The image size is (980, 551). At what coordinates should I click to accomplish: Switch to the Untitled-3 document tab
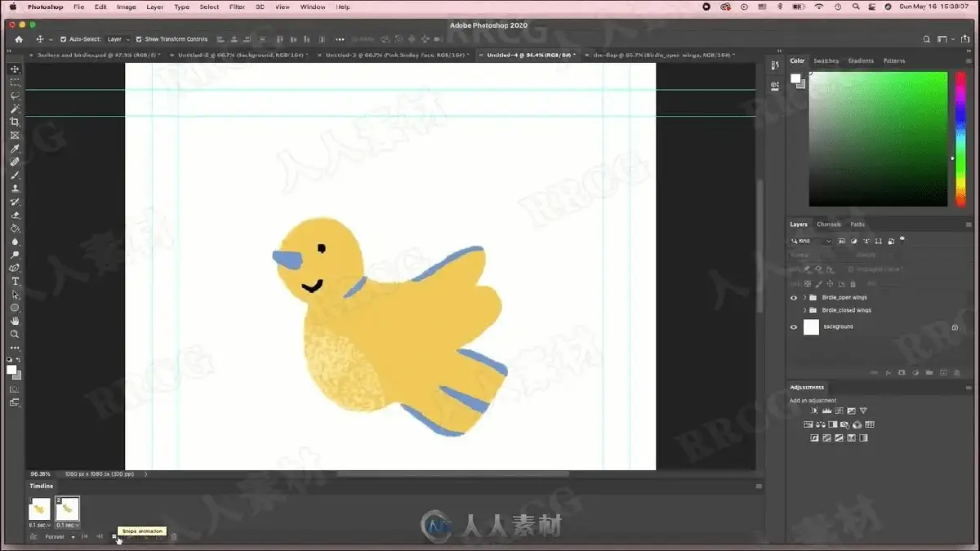[395, 55]
